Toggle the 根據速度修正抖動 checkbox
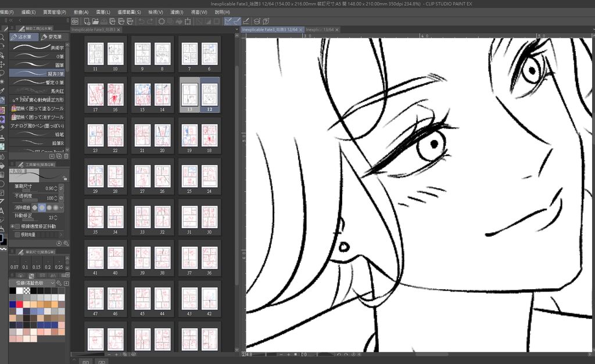The image size is (595, 364). coord(17,226)
